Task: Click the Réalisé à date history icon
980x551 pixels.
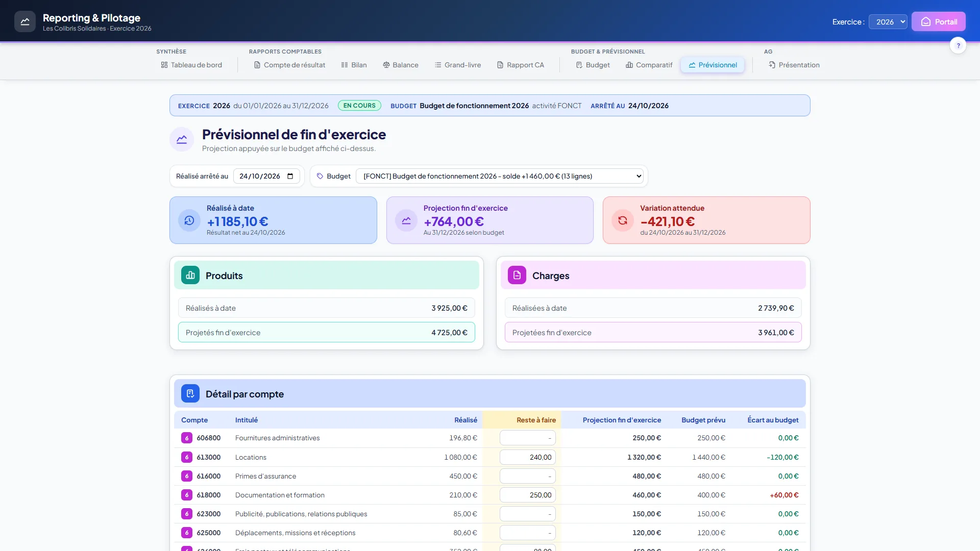Action: pos(189,220)
